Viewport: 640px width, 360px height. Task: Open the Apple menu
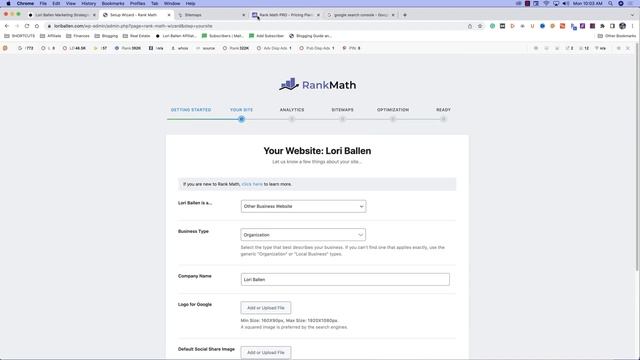point(8,3)
